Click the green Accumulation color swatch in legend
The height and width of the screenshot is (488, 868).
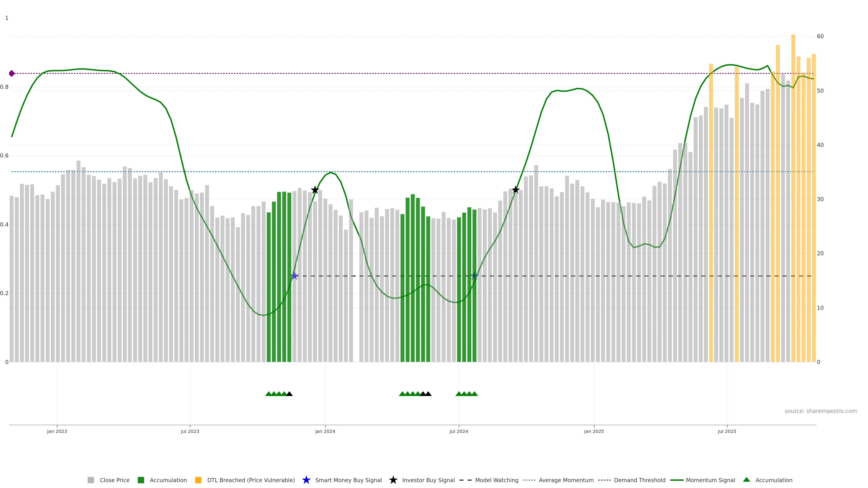pyautogui.click(x=141, y=480)
